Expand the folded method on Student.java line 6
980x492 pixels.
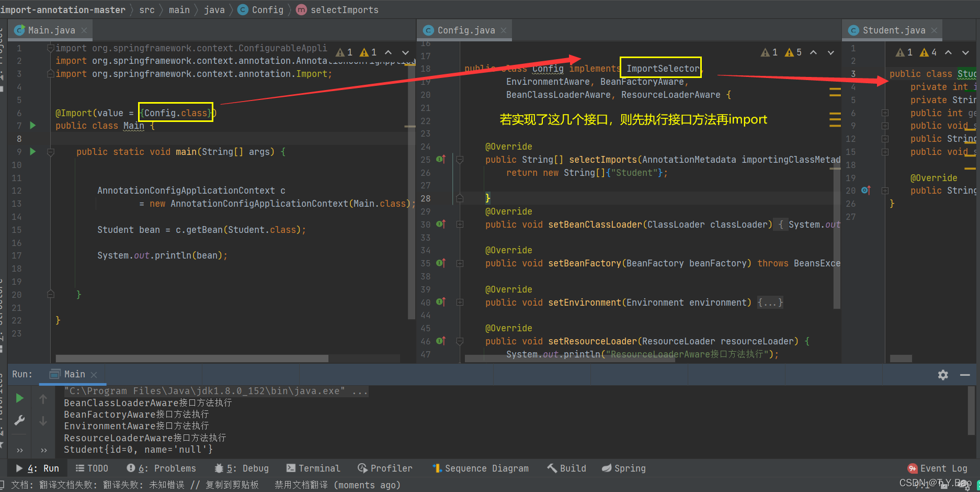tap(885, 113)
